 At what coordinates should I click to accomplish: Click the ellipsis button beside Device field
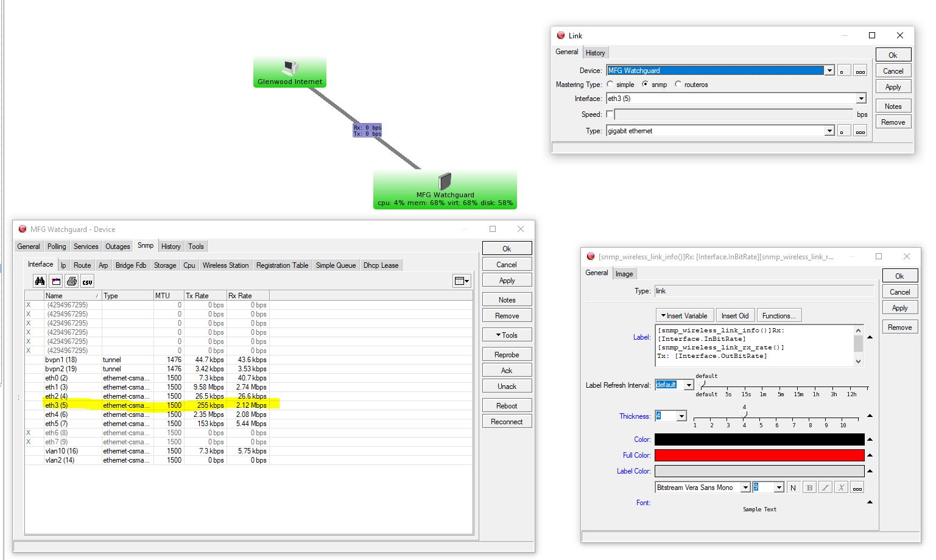point(860,71)
